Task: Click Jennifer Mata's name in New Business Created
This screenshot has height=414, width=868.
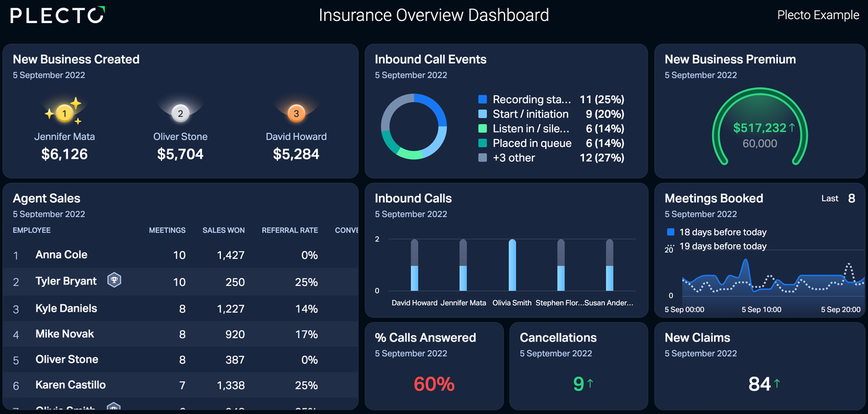Action: click(64, 137)
